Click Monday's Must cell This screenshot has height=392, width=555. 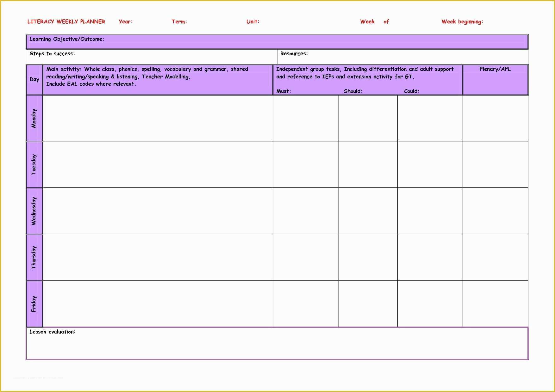click(306, 118)
